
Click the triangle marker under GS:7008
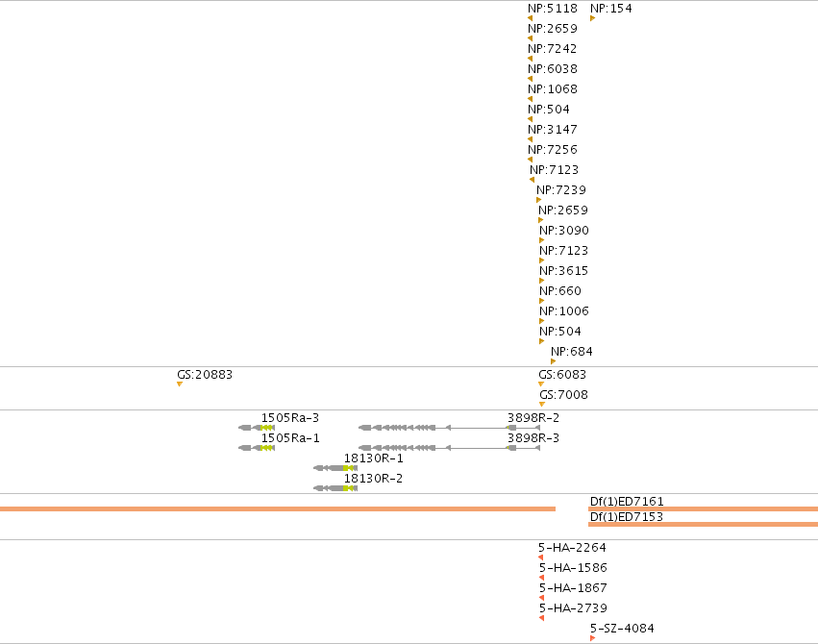pos(542,405)
